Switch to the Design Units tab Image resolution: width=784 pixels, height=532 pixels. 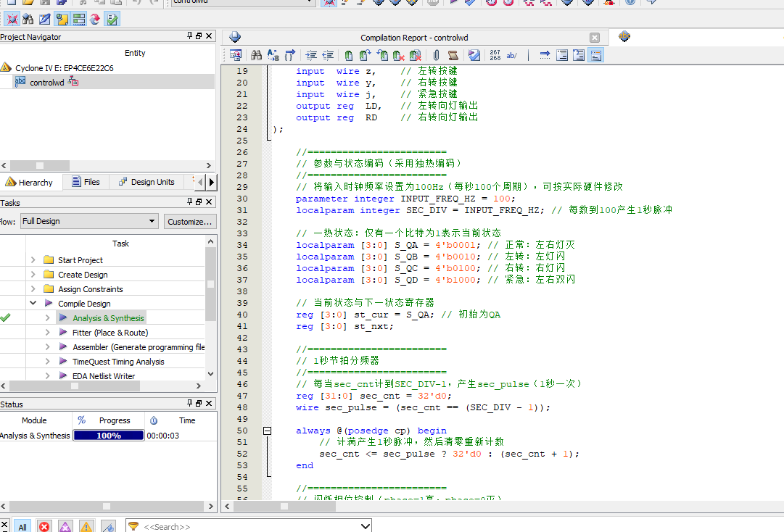click(147, 182)
